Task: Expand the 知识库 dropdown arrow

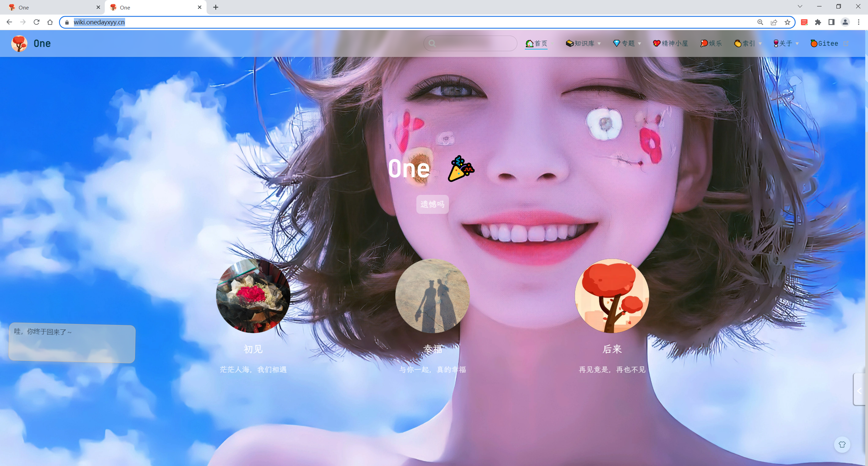Action: (599, 44)
